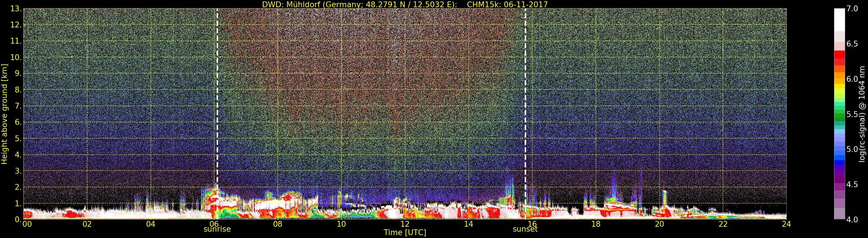Select height axis tick '9.'
Image resolution: width=868 pixels, height=238 pixels.
pos(18,73)
